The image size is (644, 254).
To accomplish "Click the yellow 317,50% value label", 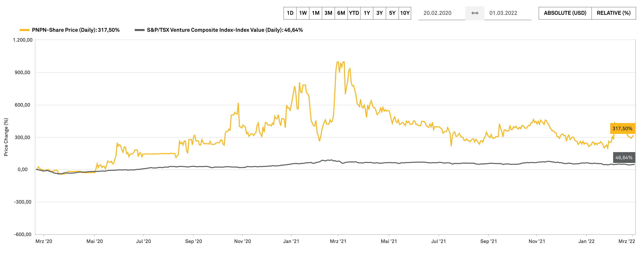I will 622,129.
